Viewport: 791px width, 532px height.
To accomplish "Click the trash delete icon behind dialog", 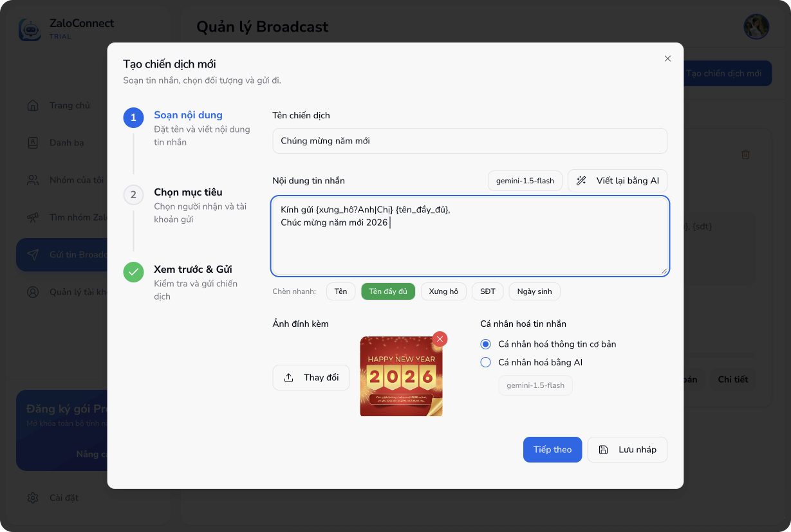I will pos(745,154).
